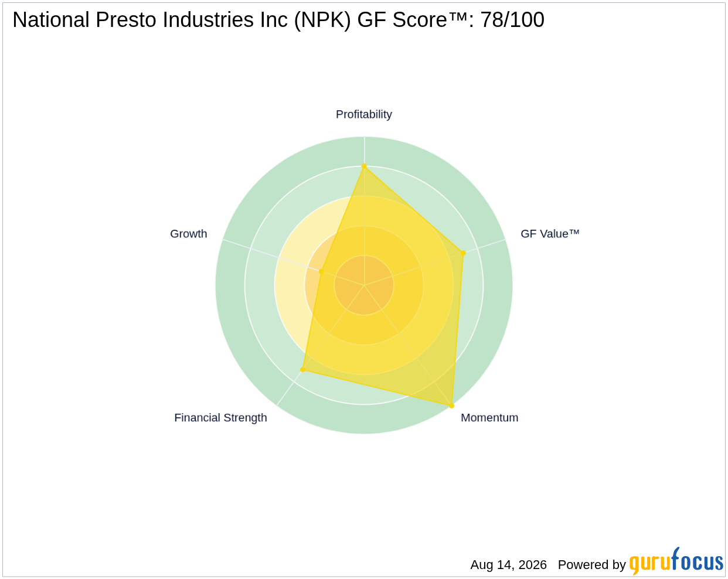Click the GuruFocus logo
This screenshot has height=579, width=728.
tap(676, 561)
